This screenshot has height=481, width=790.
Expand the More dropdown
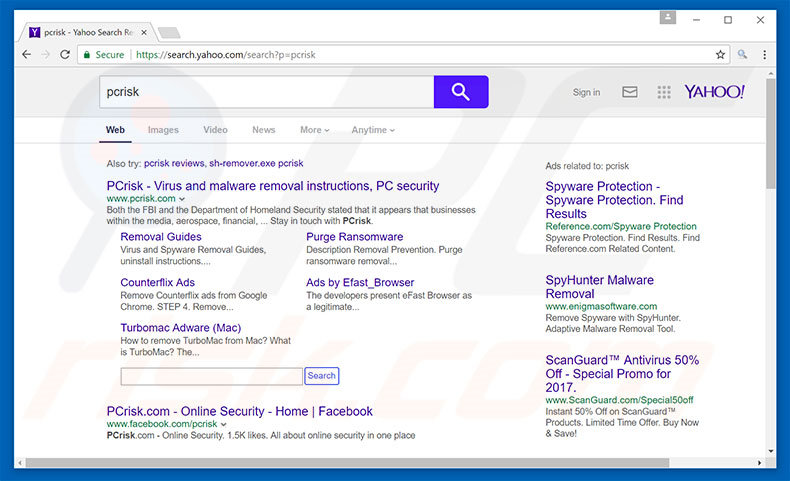315,130
